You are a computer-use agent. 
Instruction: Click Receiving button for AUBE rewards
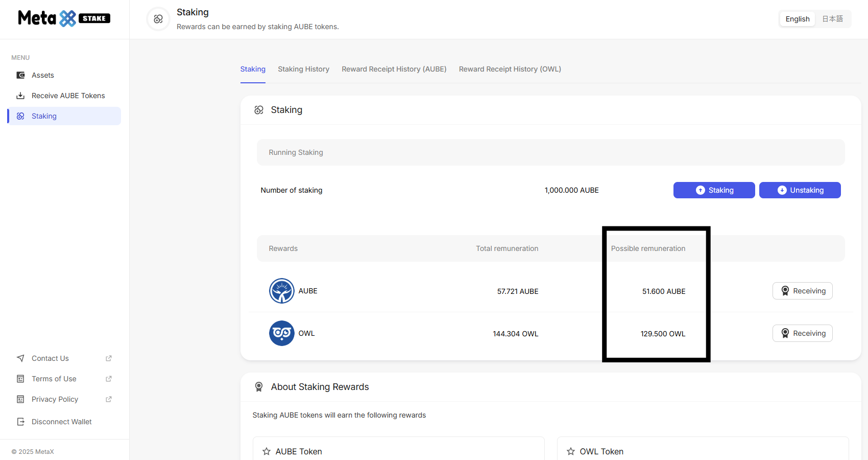802,291
